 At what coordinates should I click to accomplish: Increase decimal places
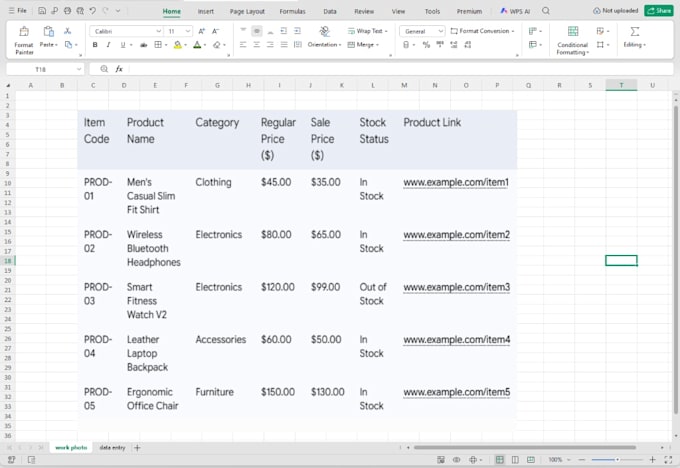pos(454,45)
